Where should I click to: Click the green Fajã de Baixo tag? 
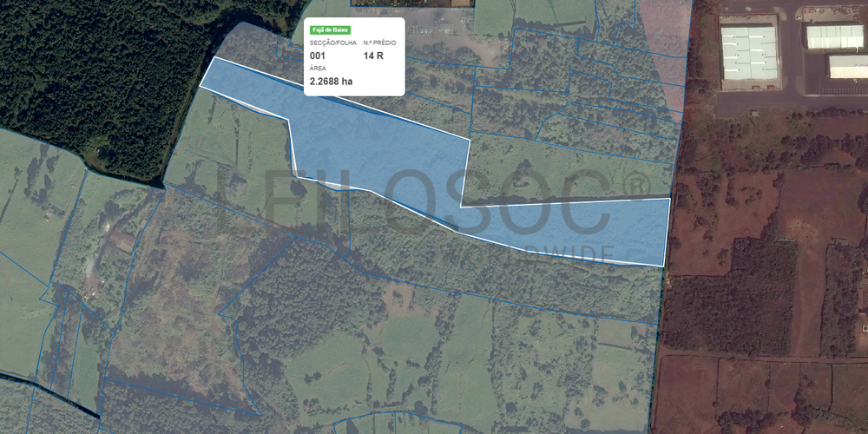click(x=331, y=30)
